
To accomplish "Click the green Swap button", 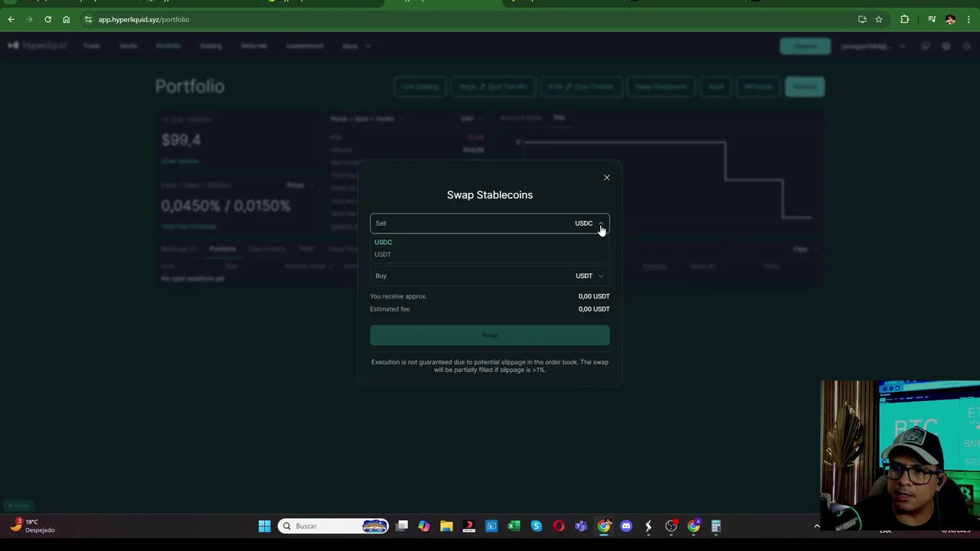I will pyautogui.click(x=490, y=335).
